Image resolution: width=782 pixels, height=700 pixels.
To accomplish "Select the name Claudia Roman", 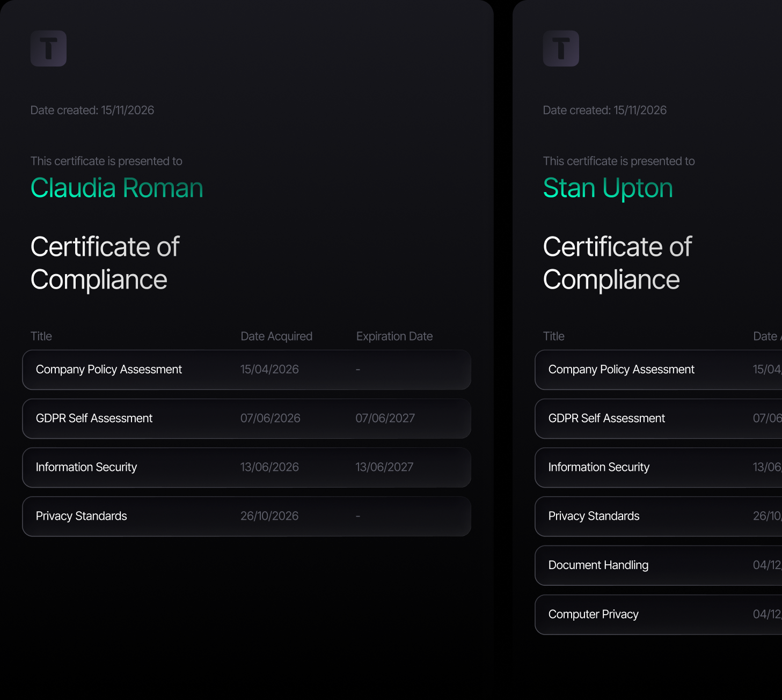I will 117,188.
